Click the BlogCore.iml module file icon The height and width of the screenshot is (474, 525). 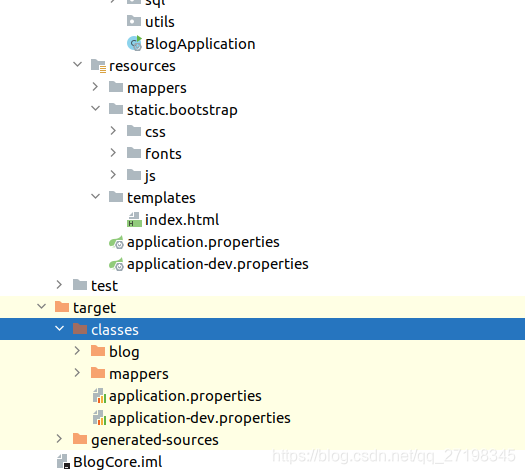pyautogui.click(x=63, y=462)
